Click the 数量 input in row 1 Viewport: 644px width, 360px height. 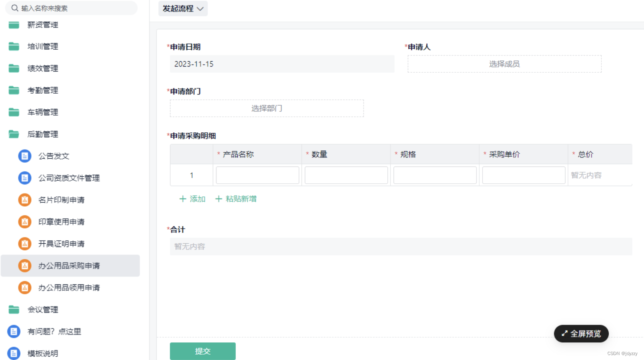(x=346, y=175)
